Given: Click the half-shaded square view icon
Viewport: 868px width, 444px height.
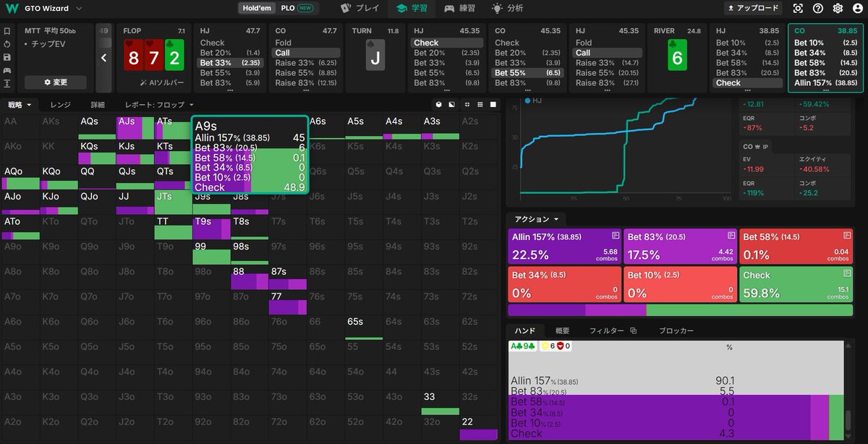Looking at the screenshot, I should tap(451, 105).
